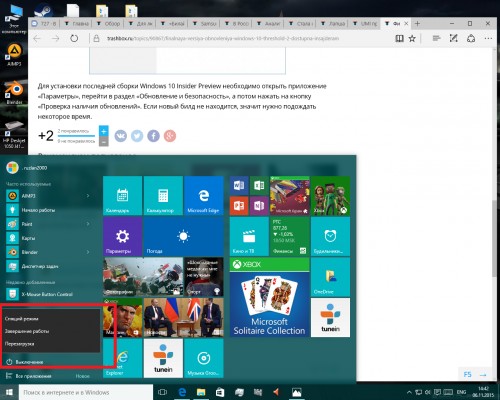Open the Movies & TV tile
This screenshot has width=500, height=400.
pyautogui.click(x=249, y=236)
